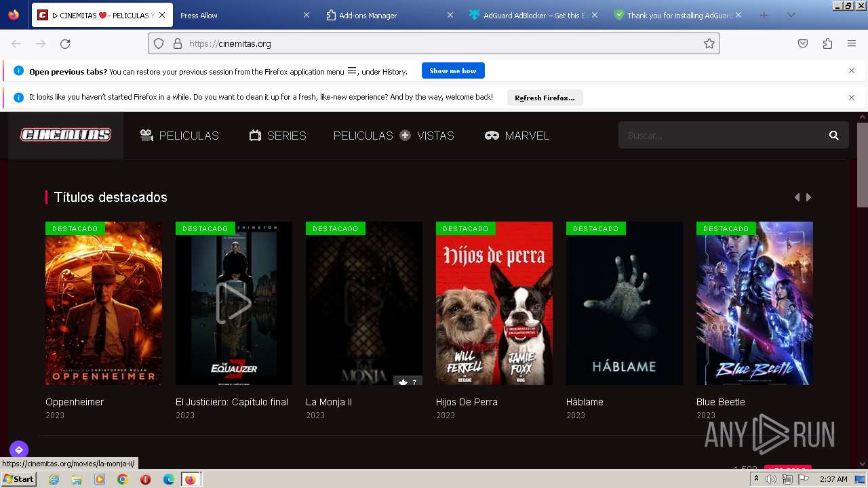Show previous featured titles with left arrow

coord(797,197)
